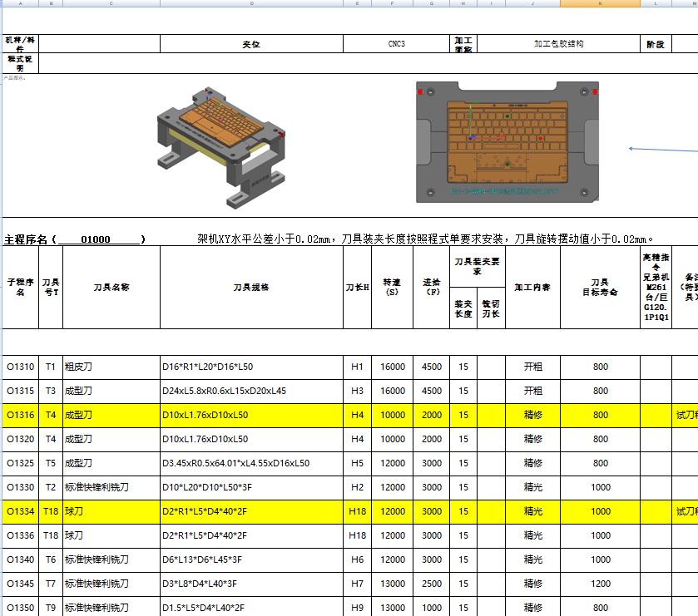Select the yellow highlighted O1316 cell
This screenshot has width=698, height=616.
tap(21, 414)
